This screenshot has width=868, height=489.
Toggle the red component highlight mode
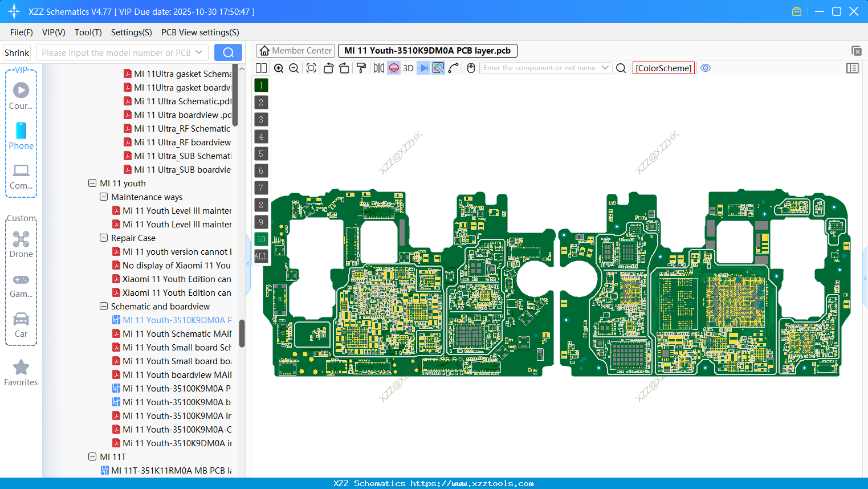point(393,68)
